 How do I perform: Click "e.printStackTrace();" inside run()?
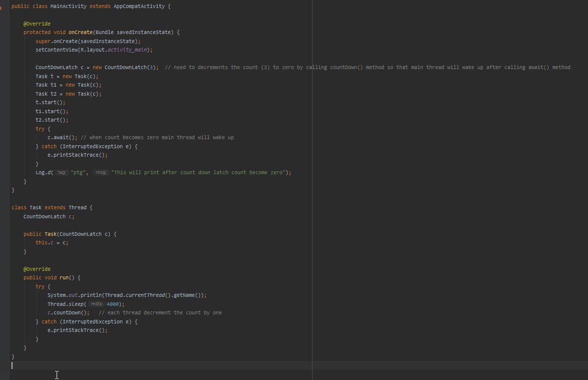[x=77, y=330]
